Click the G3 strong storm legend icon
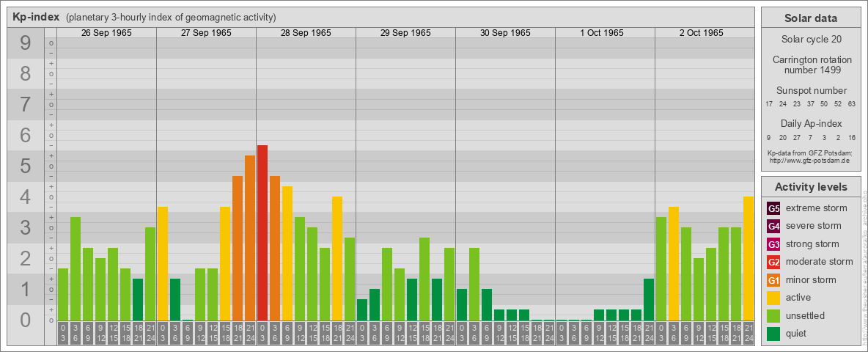 click(x=773, y=244)
